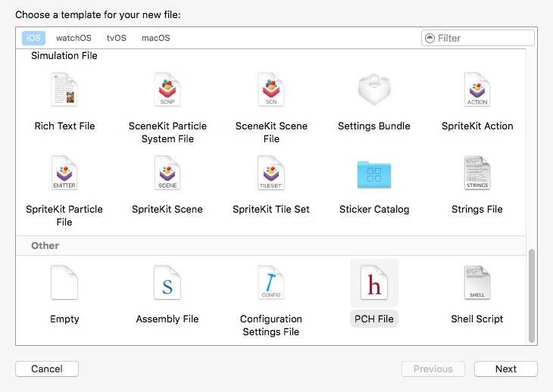Switch to the iOS platform tab
Screen dimensions: 553x392
tap(33, 38)
